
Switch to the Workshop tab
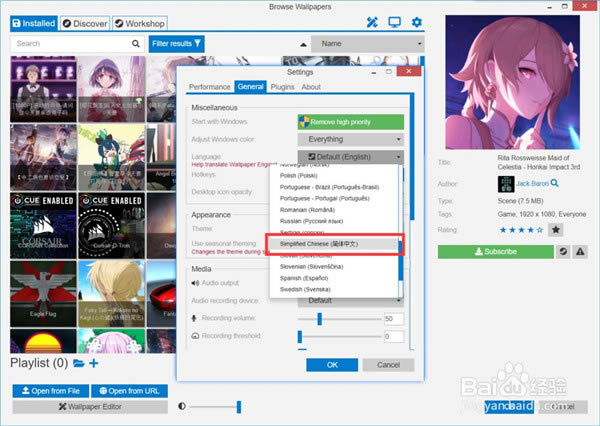(x=140, y=23)
